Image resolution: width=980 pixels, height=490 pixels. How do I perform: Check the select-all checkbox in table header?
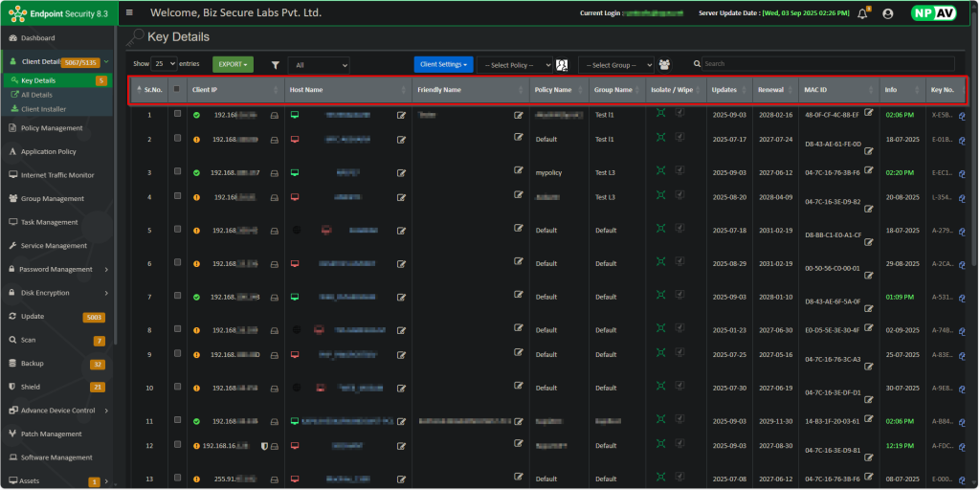click(176, 90)
